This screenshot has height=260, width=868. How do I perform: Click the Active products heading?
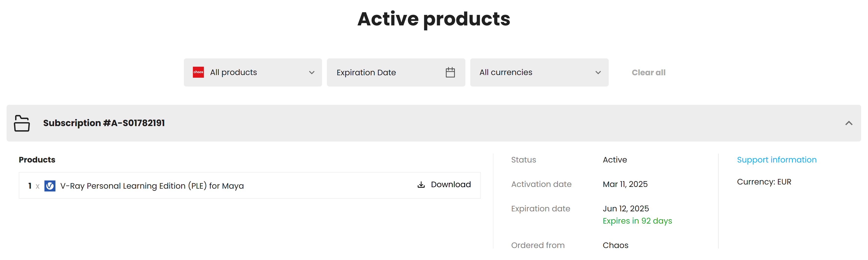tap(434, 19)
